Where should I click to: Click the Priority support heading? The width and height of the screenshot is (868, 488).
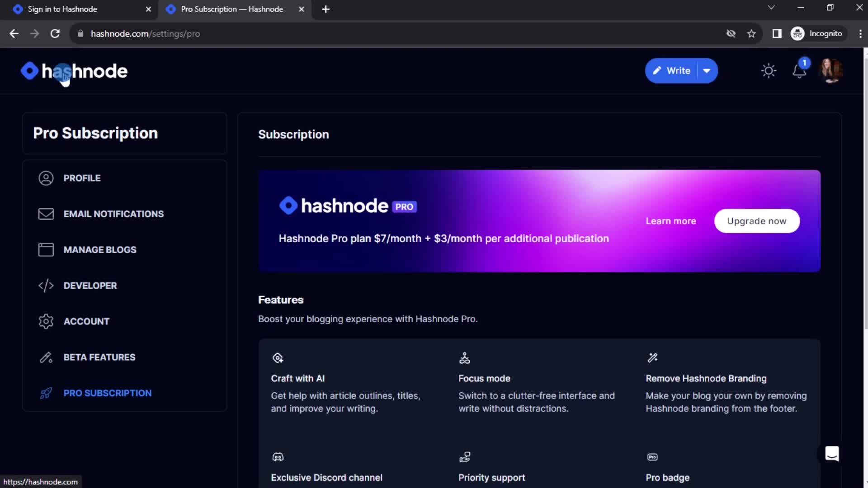click(491, 478)
